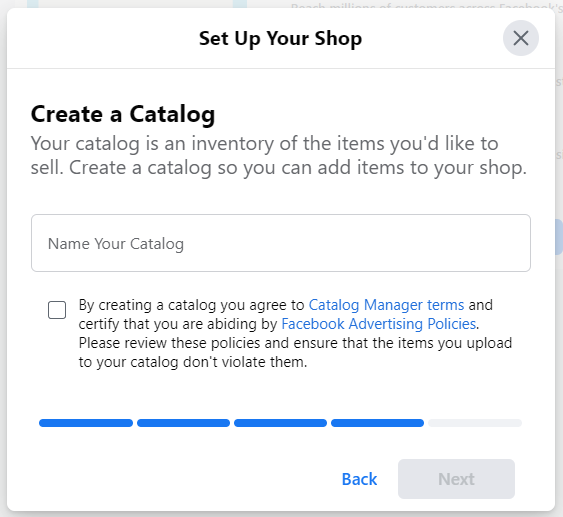Select the third blue progress segment
Image resolution: width=563 pixels, height=517 pixels.
(x=280, y=423)
